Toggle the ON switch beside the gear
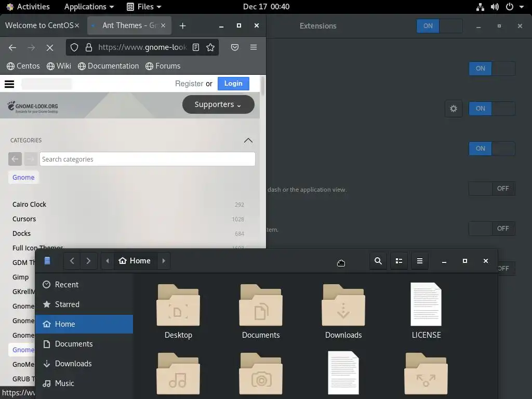Viewport: 532px width, 399px height. [x=492, y=109]
